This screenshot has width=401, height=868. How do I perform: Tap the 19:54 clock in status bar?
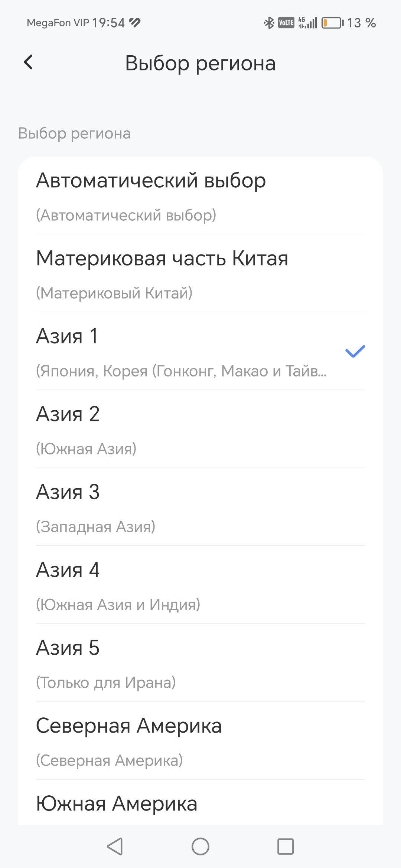108,23
